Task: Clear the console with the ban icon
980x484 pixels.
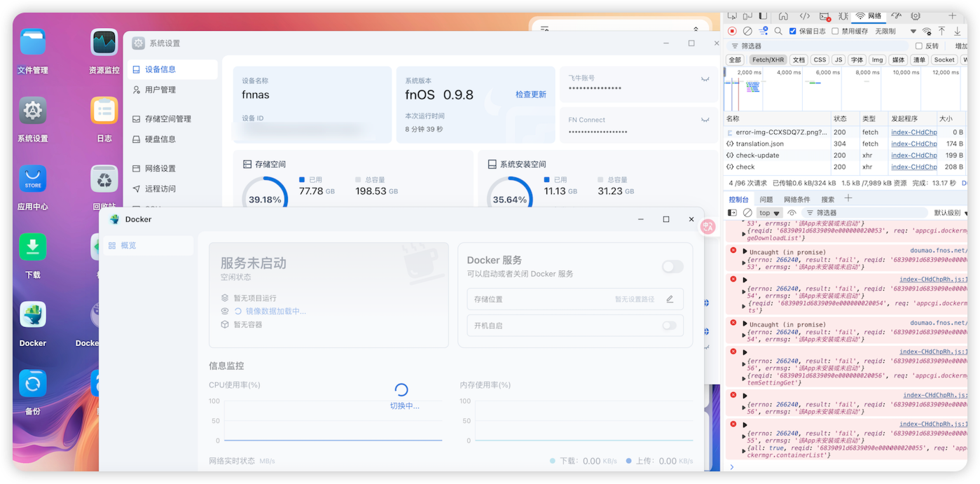Action: 747,213
